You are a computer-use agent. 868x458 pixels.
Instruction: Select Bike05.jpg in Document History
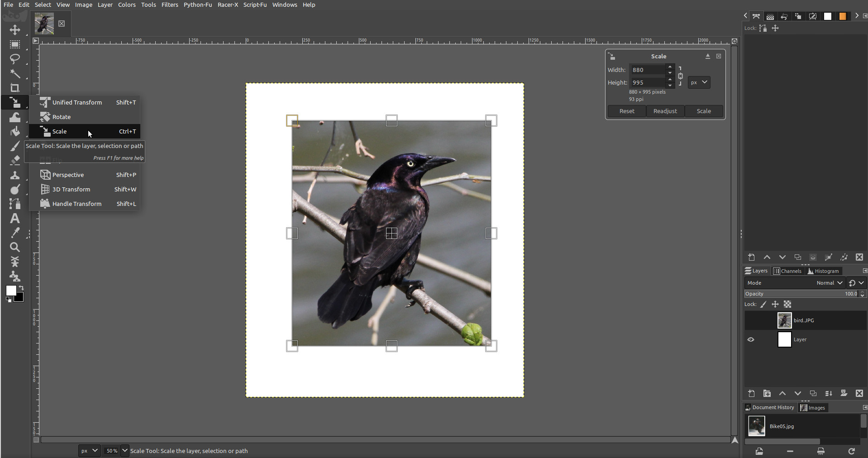coord(802,426)
